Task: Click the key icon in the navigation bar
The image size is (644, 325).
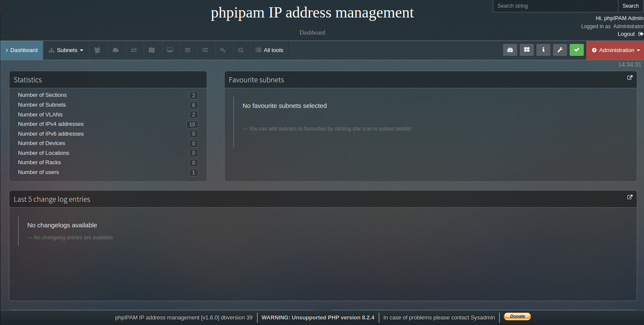Action: [x=223, y=50]
